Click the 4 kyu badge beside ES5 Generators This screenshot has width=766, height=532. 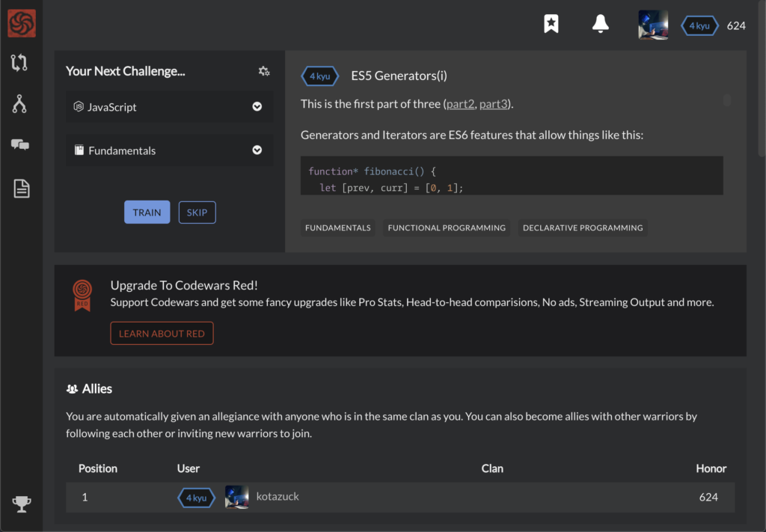pyautogui.click(x=320, y=76)
